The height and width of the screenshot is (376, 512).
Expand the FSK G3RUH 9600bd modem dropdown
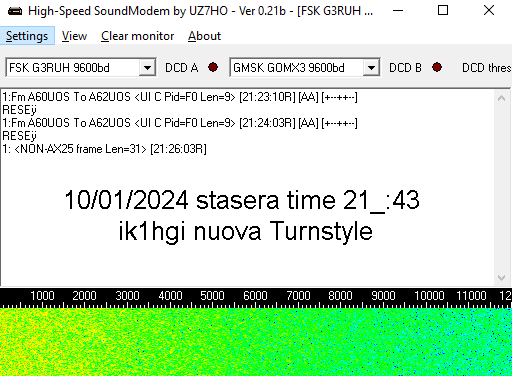[147, 68]
